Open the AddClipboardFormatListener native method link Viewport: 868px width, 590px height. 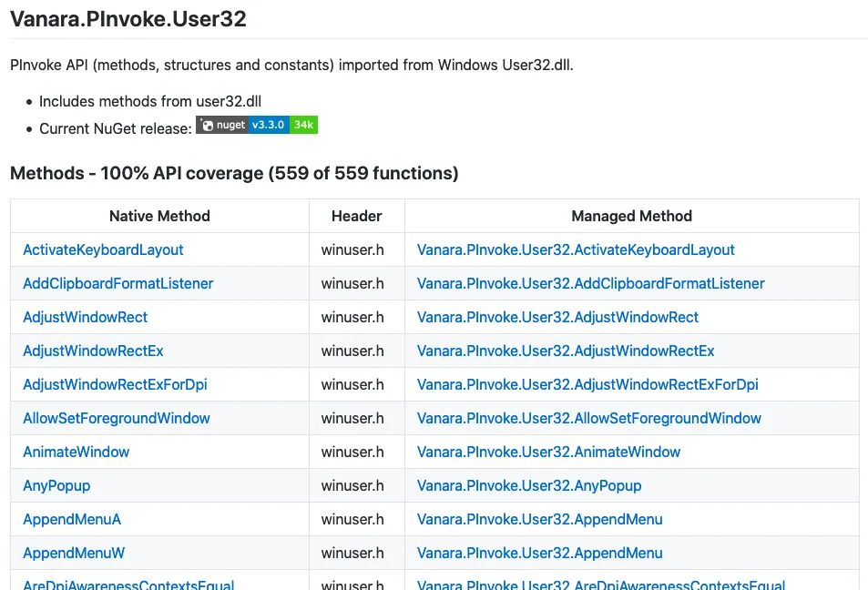coord(117,283)
